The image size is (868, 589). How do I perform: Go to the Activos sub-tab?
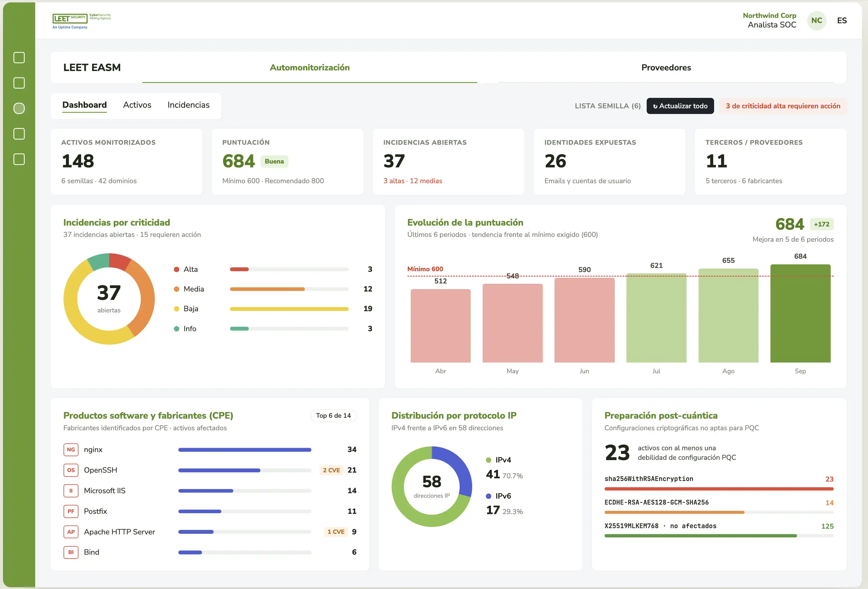click(x=137, y=105)
